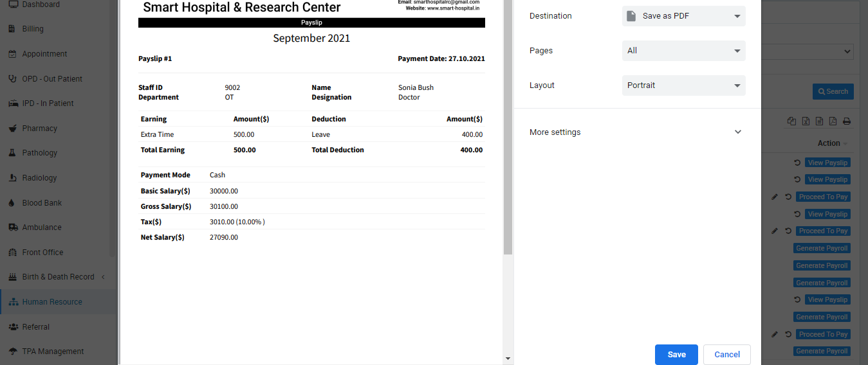Click the Blood Bank droplet icon

[x=12, y=203]
